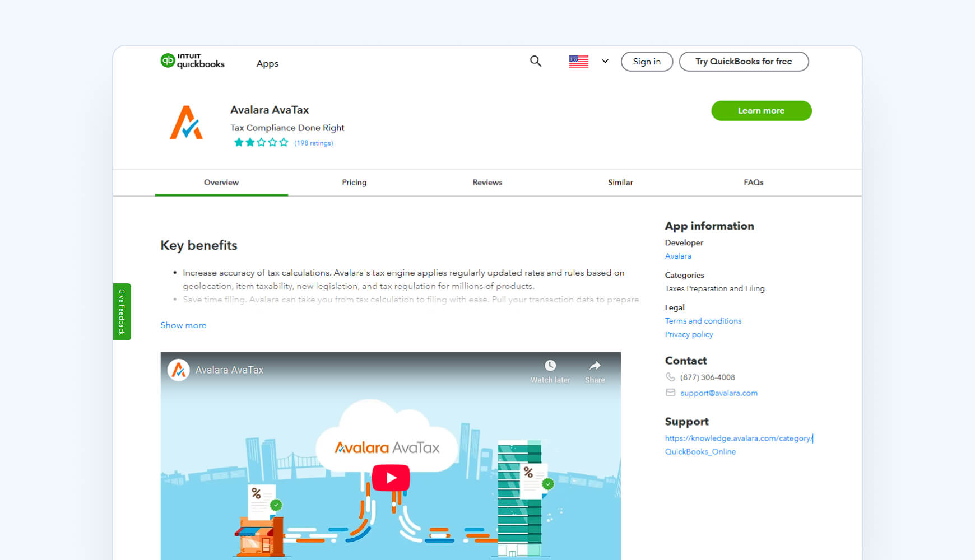Open the 198 ratings link
Viewport: 975px width, 560px height.
point(314,143)
